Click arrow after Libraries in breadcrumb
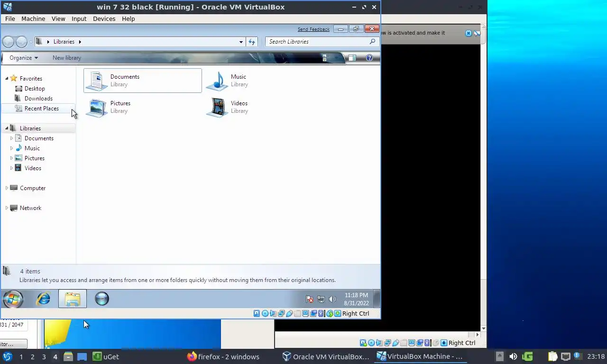 80,42
